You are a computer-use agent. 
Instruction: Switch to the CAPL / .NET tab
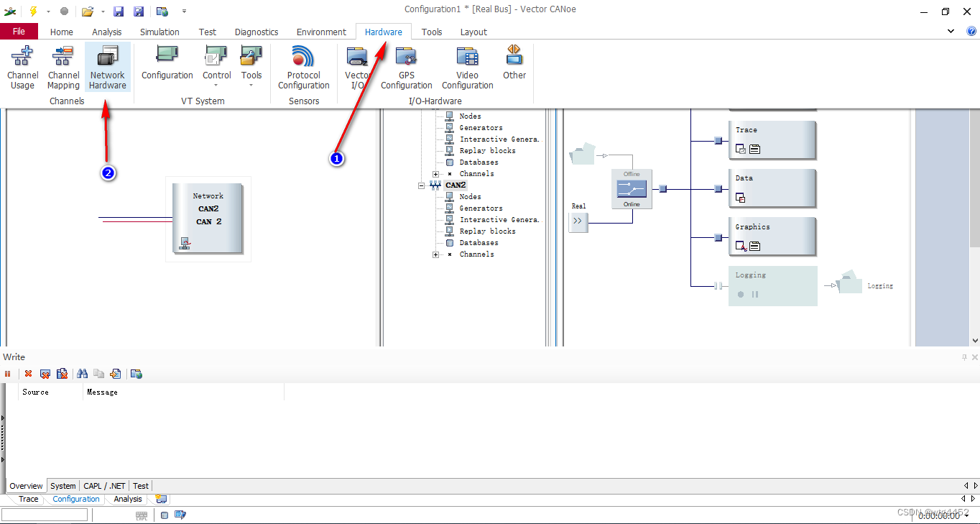(105, 486)
